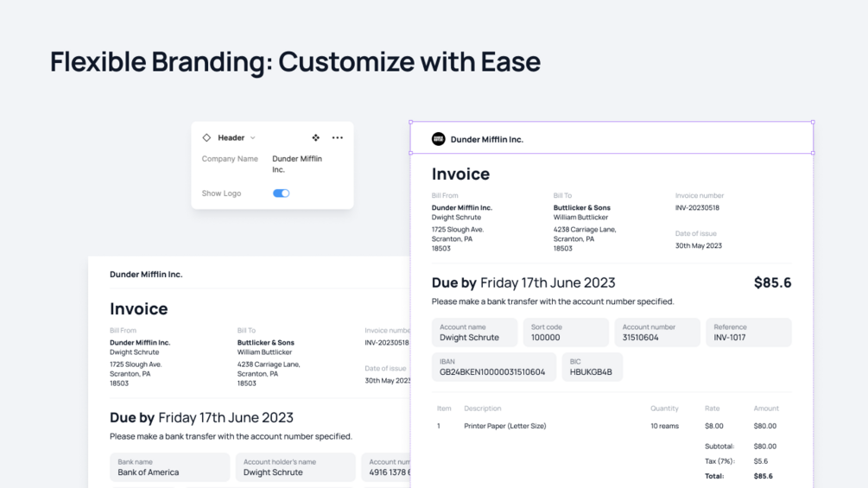Select the IBAN GB24BKEN10000031510604 field
Screen dimensions: 868x488
(x=494, y=367)
